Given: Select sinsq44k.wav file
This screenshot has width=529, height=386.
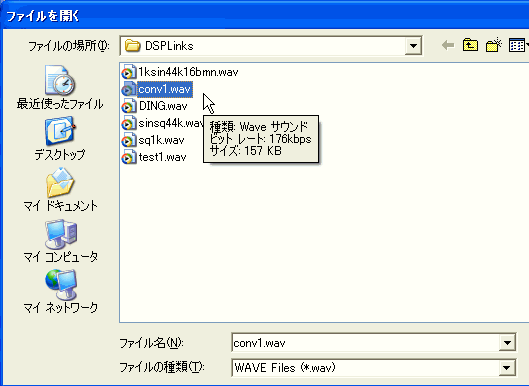Looking at the screenshot, I should tap(162, 123).
